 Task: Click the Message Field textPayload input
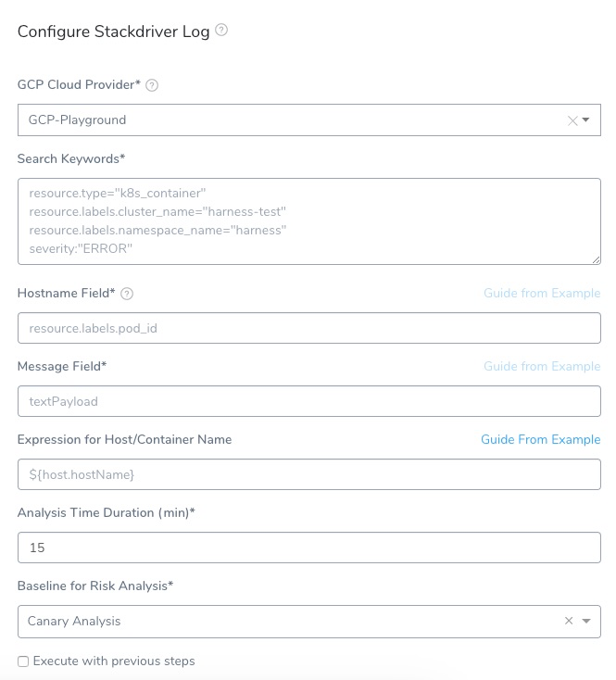click(x=309, y=401)
